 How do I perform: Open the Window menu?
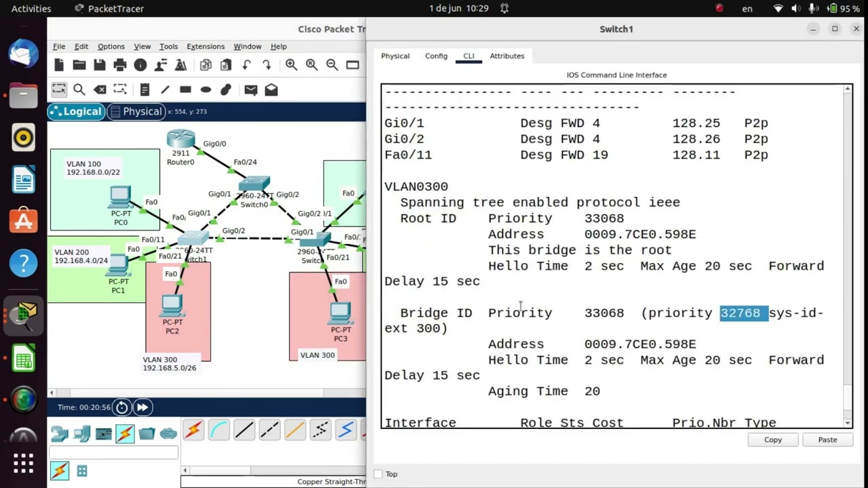pyautogui.click(x=248, y=47)
